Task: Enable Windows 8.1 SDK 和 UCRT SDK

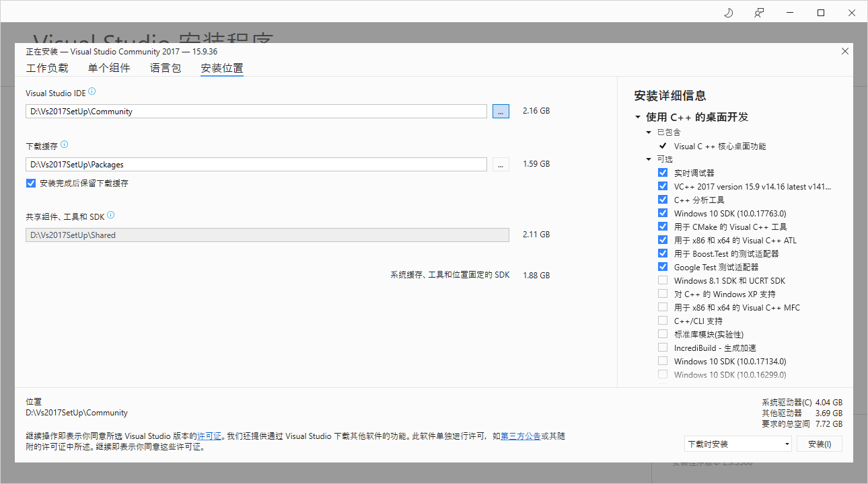Action: 663,280
